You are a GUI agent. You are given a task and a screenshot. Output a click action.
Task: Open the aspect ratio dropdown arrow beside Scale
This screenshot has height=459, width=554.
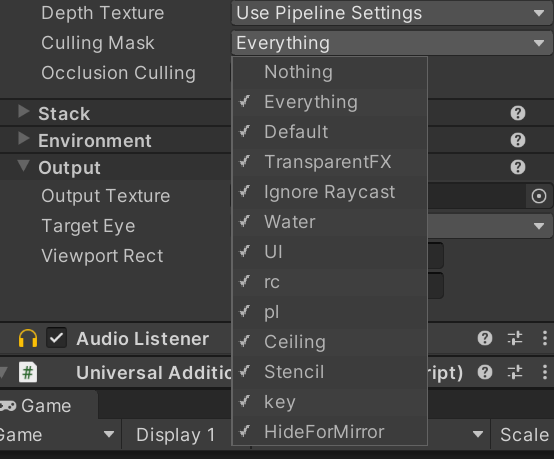478,434
